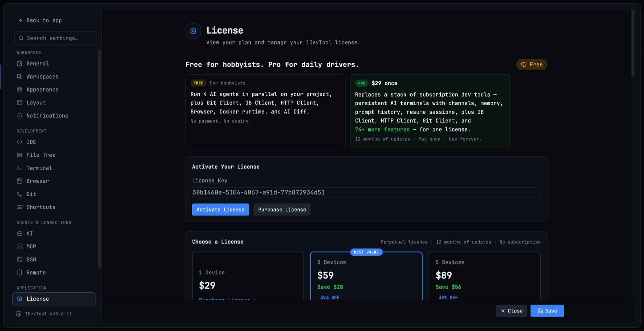Go to Terminal settings
The width and height of the screenshot is (644, 331).
click(x=54, y=168)
